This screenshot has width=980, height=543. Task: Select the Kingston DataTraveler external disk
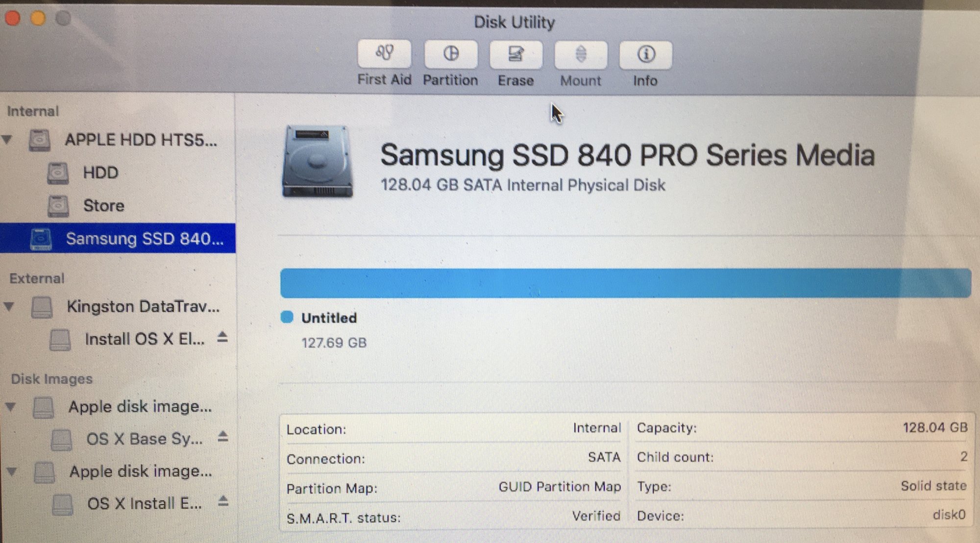coord(143,307)
